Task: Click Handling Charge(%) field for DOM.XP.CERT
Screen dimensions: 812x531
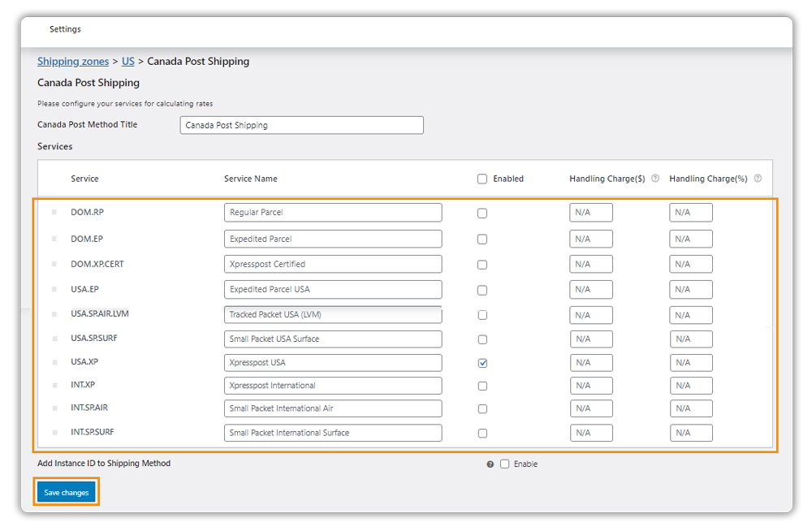Action: [691, 264]
